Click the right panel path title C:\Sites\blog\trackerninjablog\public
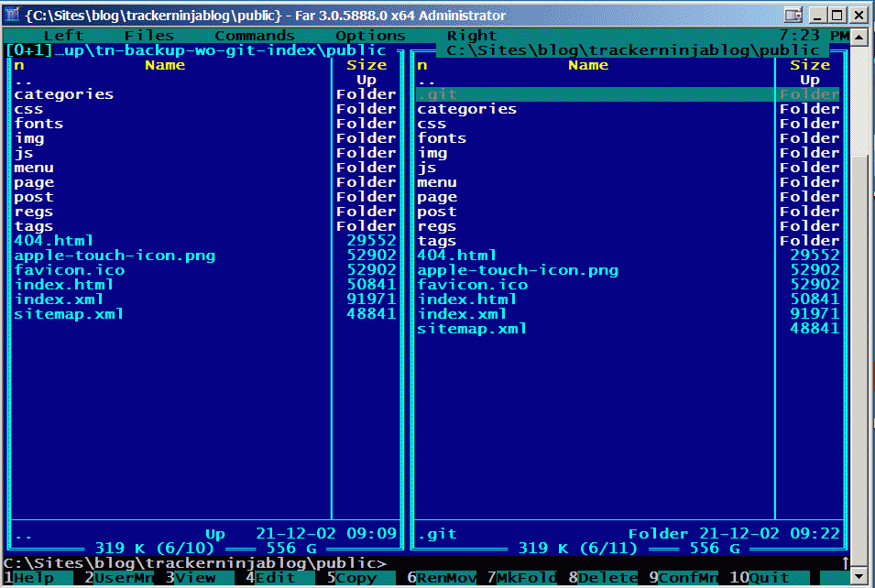 (x=633, y=50)
